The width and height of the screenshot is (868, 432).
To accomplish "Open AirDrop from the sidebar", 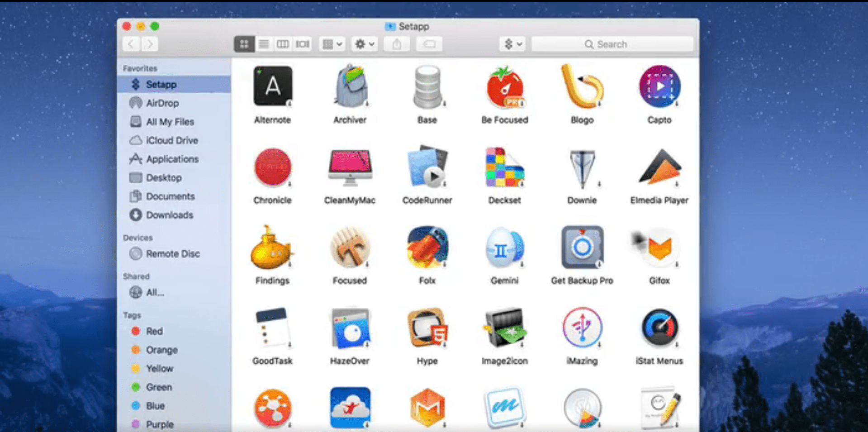I will coord(174,103).
